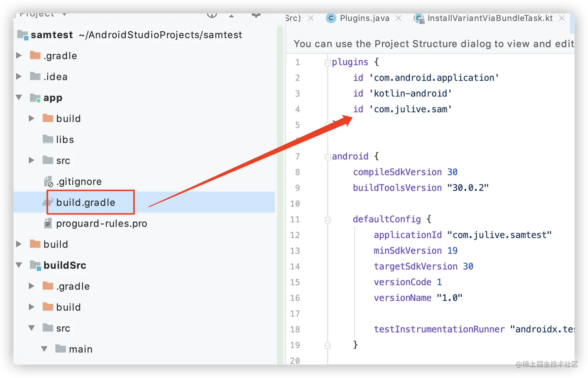Image resolution: width=588 pixels, height=378 pixels.
Task: Click the applicationId "com.julive.samtest" line
Action: 462,235
